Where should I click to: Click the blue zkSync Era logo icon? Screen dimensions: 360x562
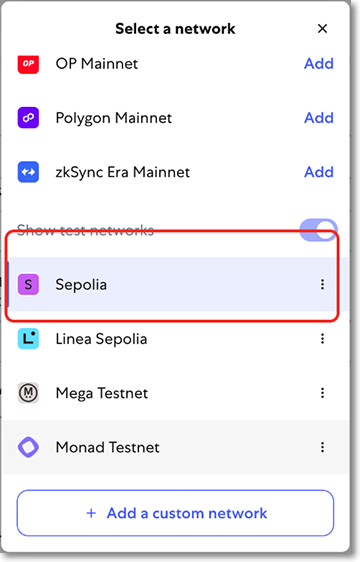28,172
